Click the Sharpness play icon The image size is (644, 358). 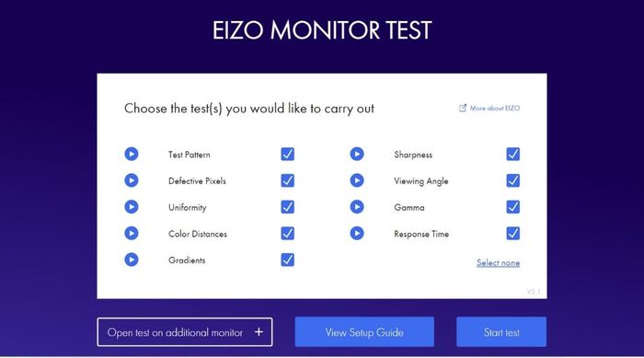[x=357, y=154]
